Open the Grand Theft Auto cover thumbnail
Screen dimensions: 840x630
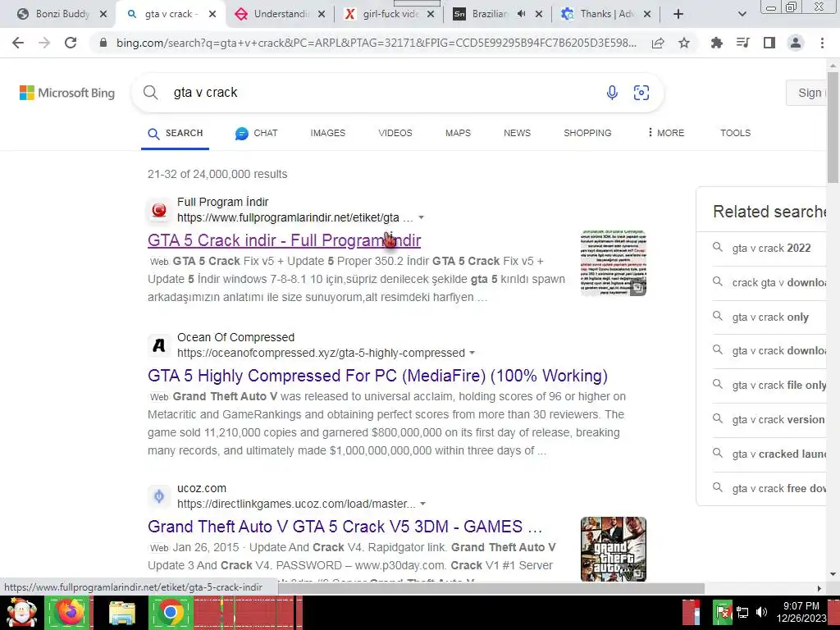614,549
